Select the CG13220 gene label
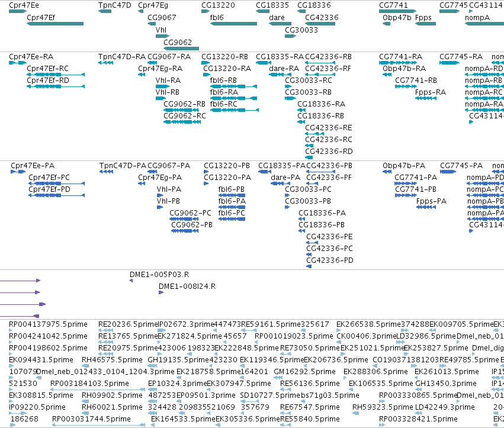Viewport: 504px width, 428px height. (x=219, y=5)
